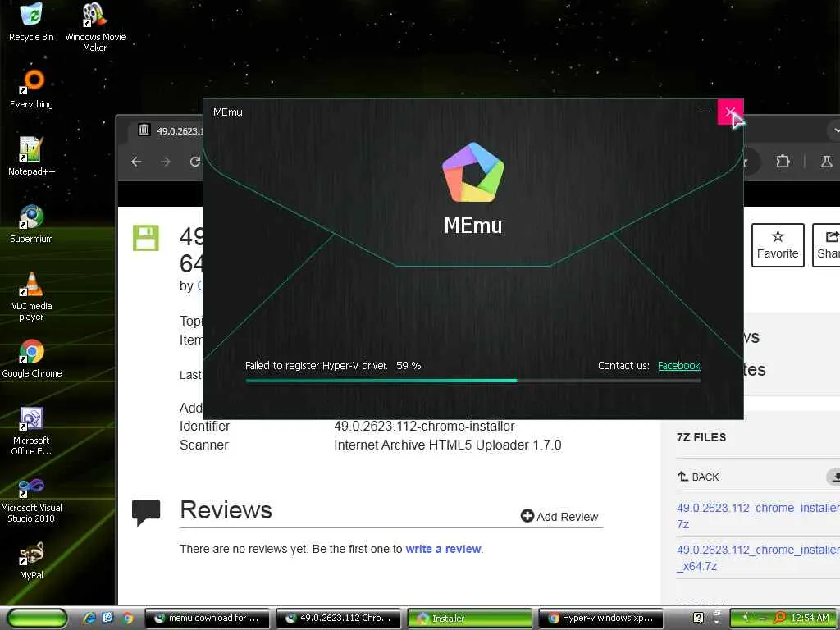Screen dimensions: 840x630
Task: Click the MEmu pentagon logo
Action: (x=473, y=172)
